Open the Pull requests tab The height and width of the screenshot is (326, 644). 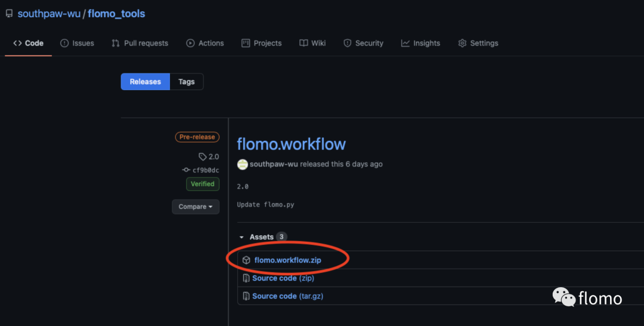point(140,43)
